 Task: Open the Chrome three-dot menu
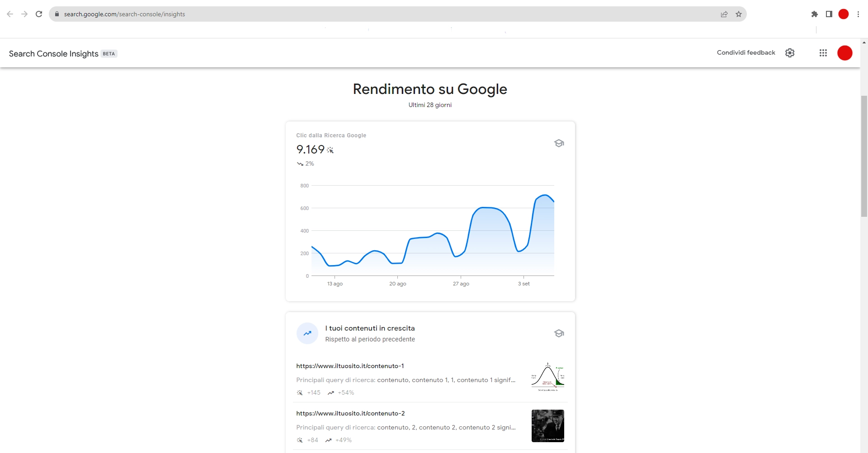pos(858,14)
